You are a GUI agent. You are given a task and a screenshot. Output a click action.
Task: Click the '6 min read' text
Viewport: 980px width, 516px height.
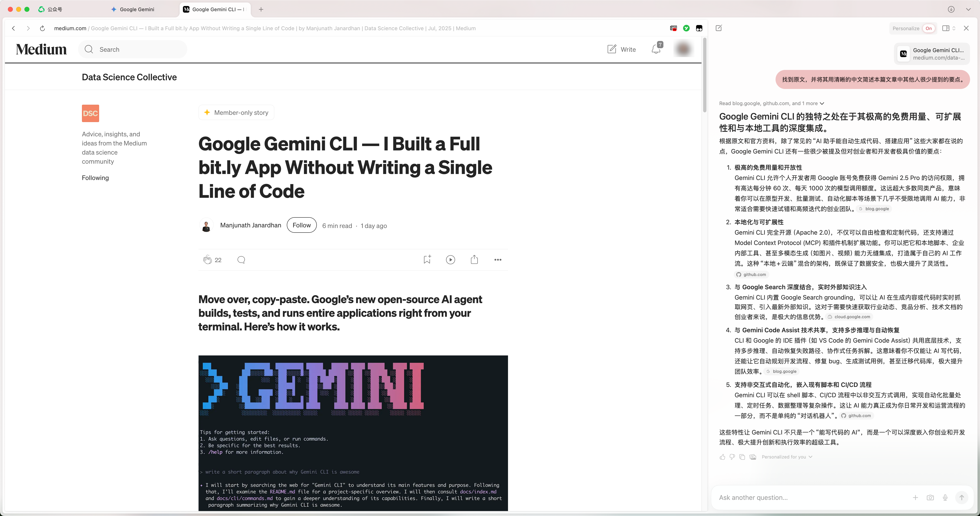coord(337,226)
